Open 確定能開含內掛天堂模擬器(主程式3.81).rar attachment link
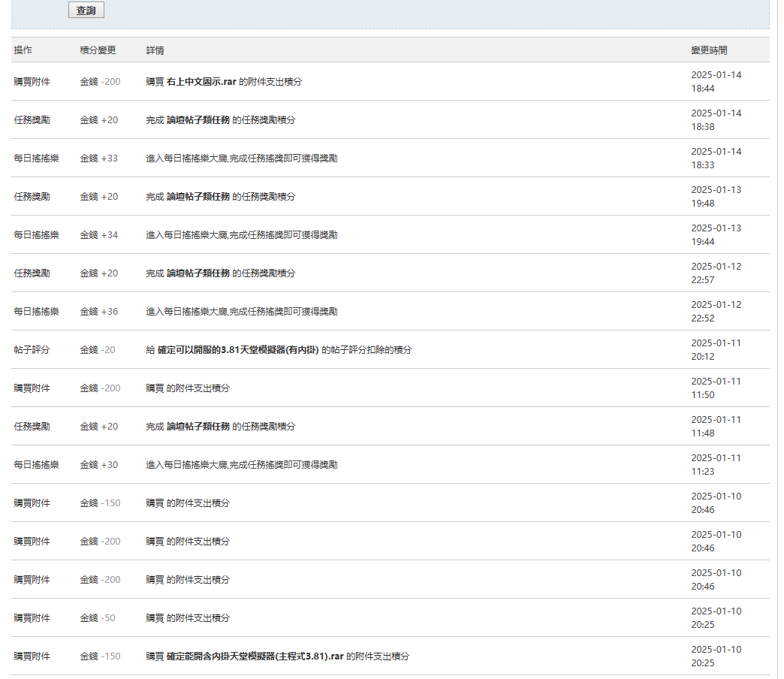 click(x=255, y=656)
